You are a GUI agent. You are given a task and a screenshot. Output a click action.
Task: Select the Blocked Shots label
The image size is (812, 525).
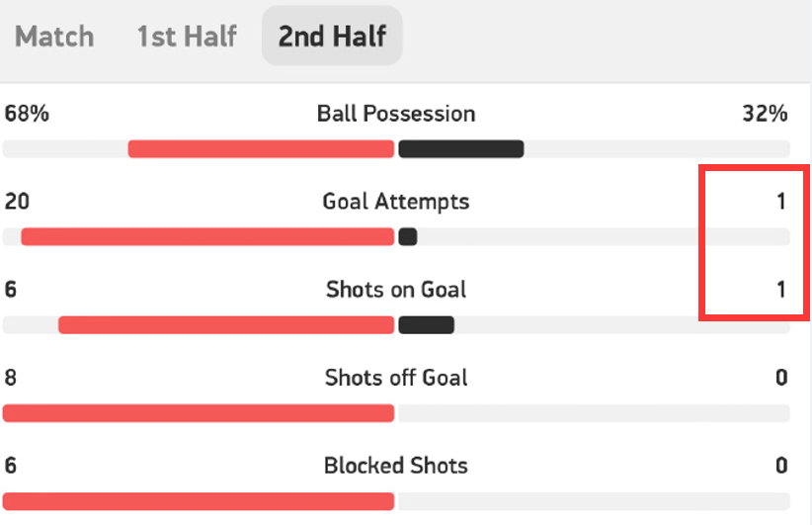(x=396, y=466)
